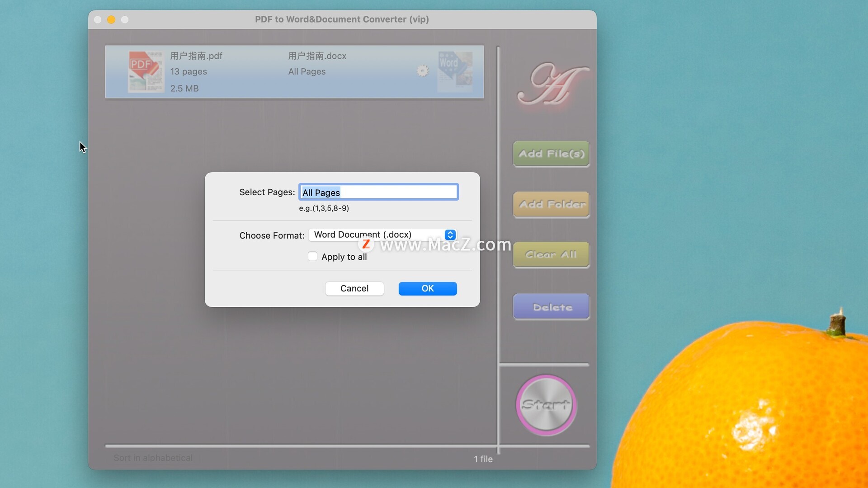Image resolution: width=868 pixels, height=488 pixels.
Task: Click the round Start convert button
Action: point(546,405)
